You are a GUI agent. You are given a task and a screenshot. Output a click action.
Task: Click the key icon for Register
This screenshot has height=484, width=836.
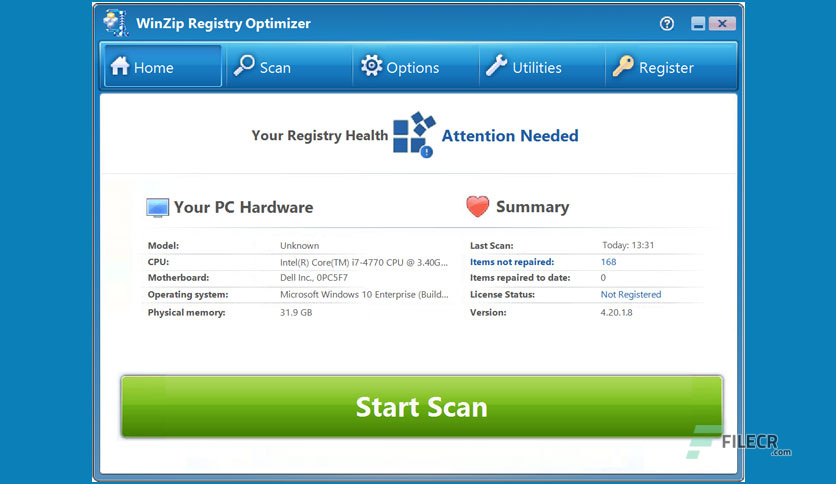623,66
